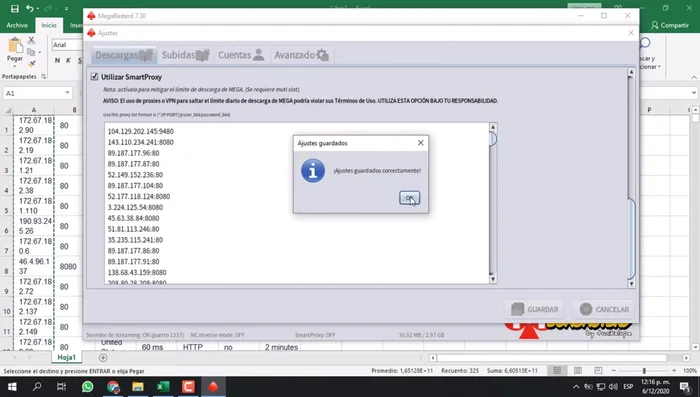Select proxy entry 143.110.234.241:8080
The height and width of the screenshot is (397, 700).
[141, 142]
